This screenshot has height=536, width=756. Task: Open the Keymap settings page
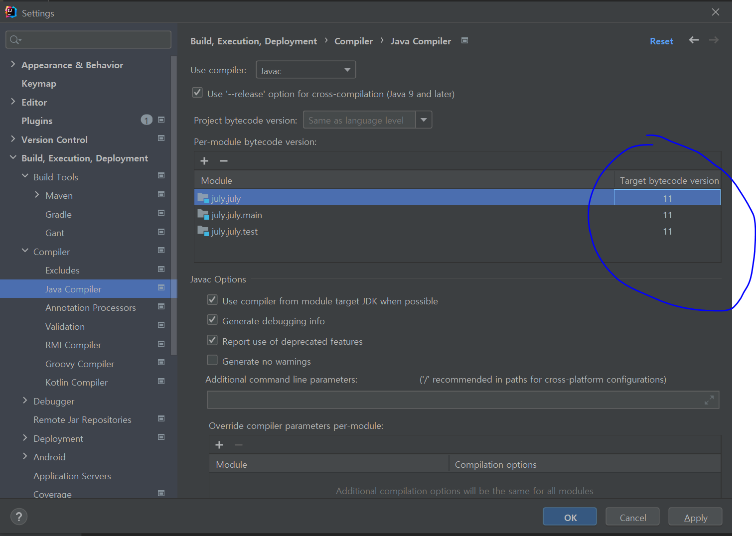(39, 84)
